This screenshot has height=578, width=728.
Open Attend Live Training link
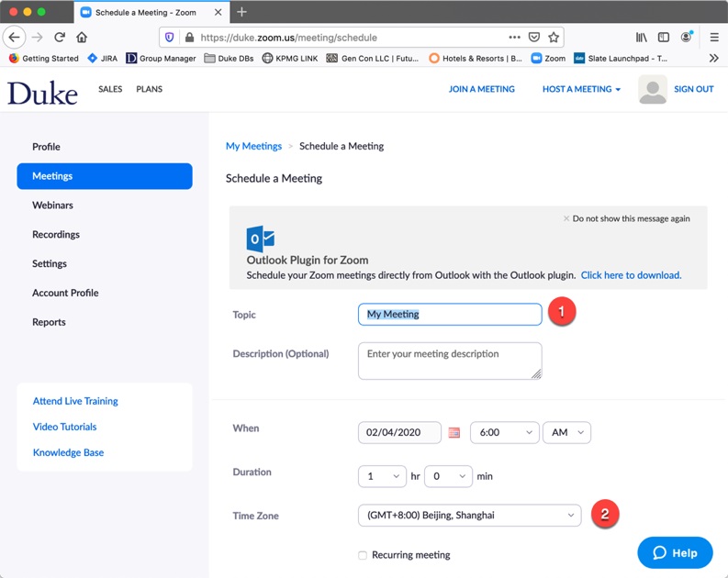75,401
